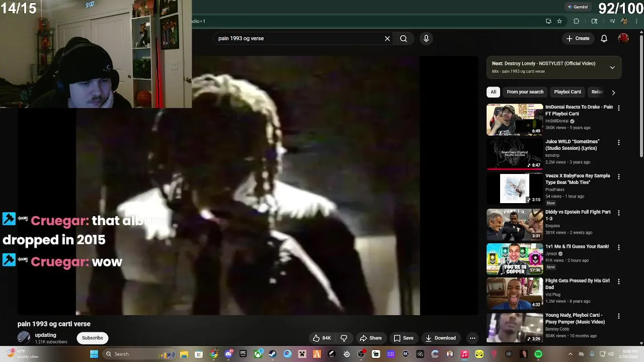
Task: Open Young Nudy Pissy Pamper video thumbnail
Action: (514, 328)
